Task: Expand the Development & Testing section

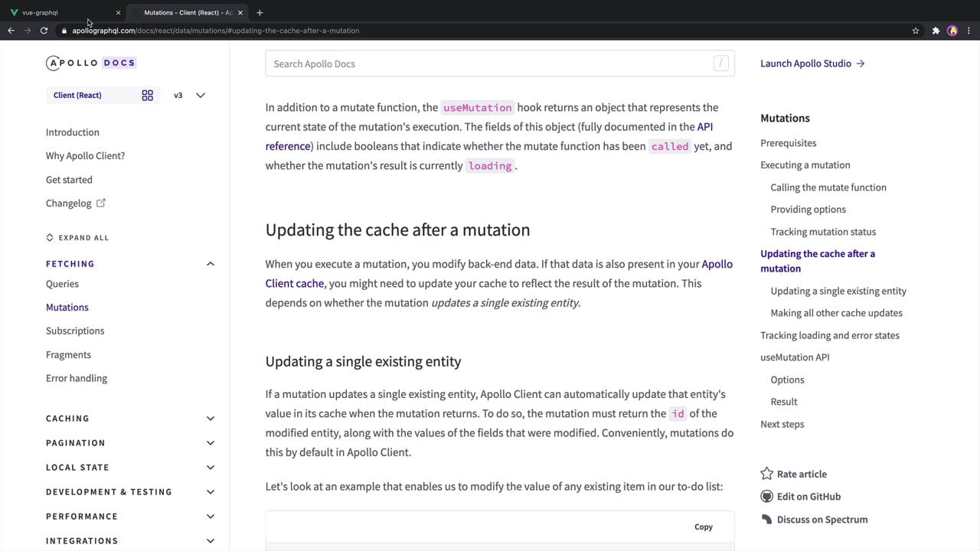Action: coord(211,492)
